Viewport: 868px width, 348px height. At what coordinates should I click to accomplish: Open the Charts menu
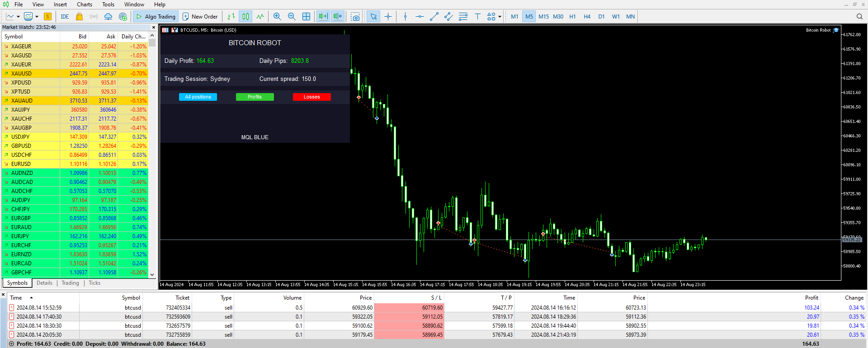pyautogui.click(x=85, y=5)
